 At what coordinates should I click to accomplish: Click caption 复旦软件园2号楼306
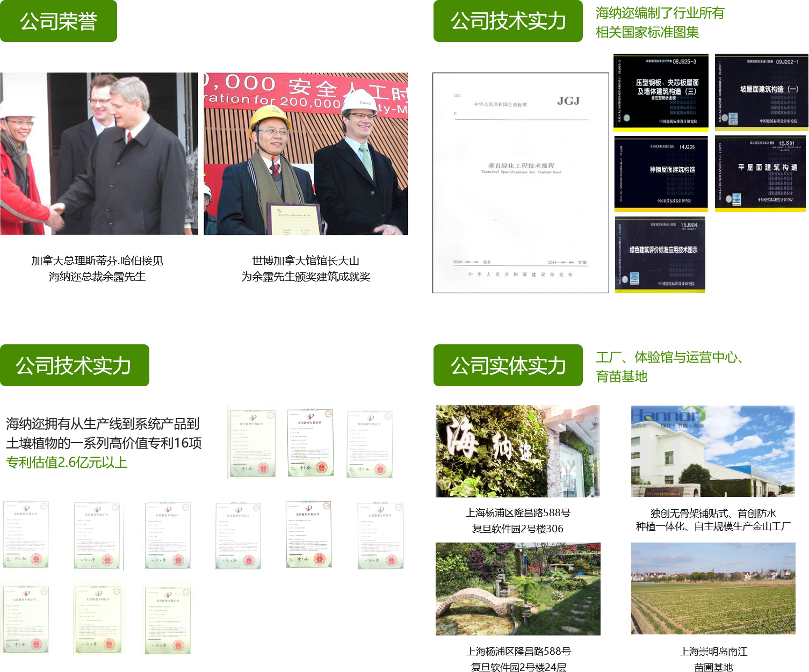point(518,529)
